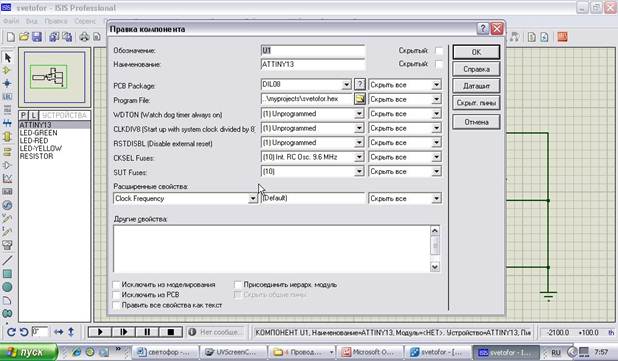Start simulation with the Play button
618x361 pixels.
click(x=100, y=332)
